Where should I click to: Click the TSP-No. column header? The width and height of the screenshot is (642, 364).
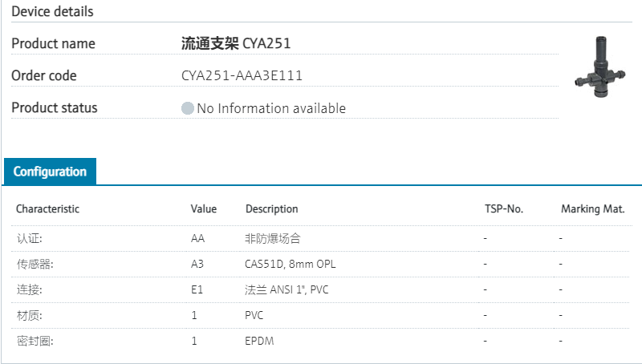click(503, 209)
